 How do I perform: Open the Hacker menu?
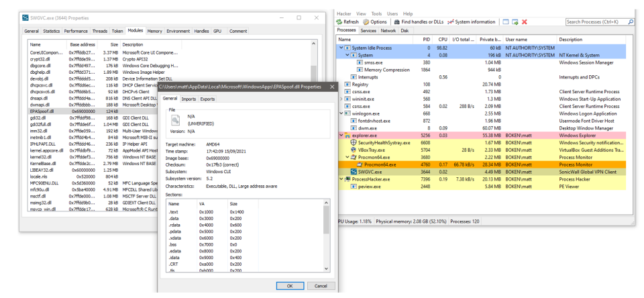point(343,13)
